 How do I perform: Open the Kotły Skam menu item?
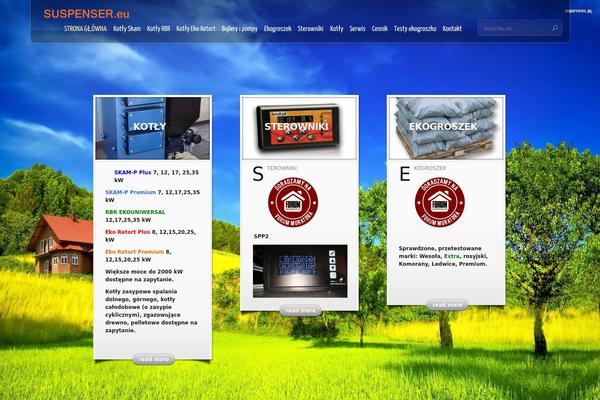pyautogui.click(x=127, y=29)
